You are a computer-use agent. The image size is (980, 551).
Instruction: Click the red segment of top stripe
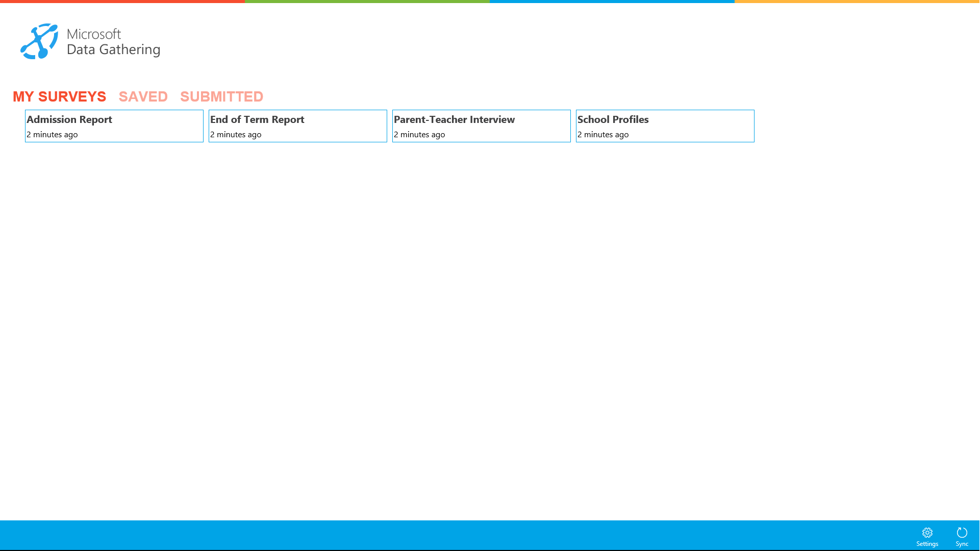pyautogui.click(x=122, y=2)
